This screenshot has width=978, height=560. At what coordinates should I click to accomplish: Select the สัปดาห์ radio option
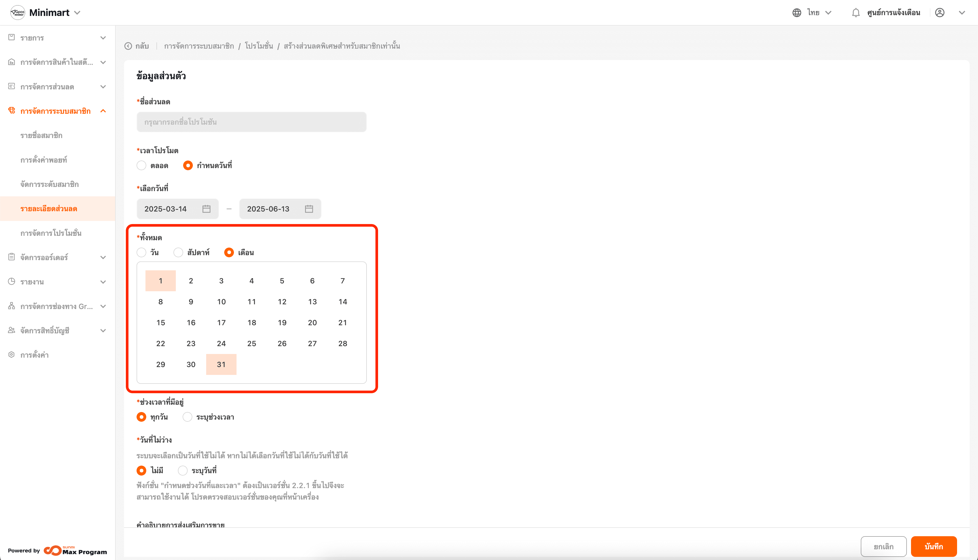pos(178,252)
